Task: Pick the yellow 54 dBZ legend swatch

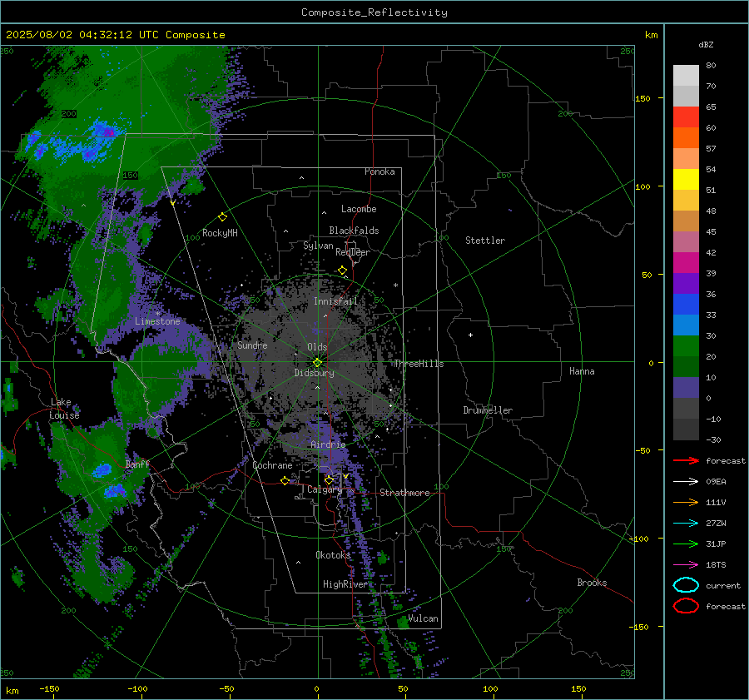Action: pos(686,180)
